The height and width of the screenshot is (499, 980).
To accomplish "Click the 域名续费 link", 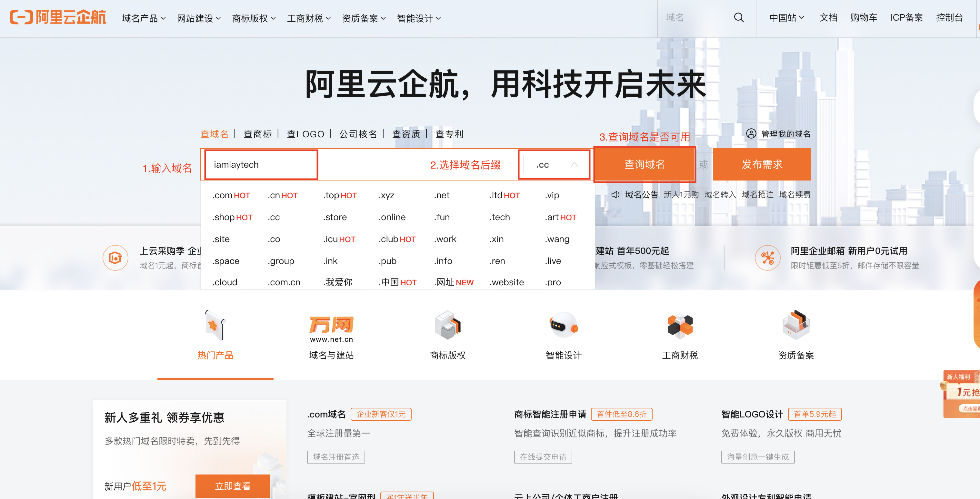I will coord(795,195).
